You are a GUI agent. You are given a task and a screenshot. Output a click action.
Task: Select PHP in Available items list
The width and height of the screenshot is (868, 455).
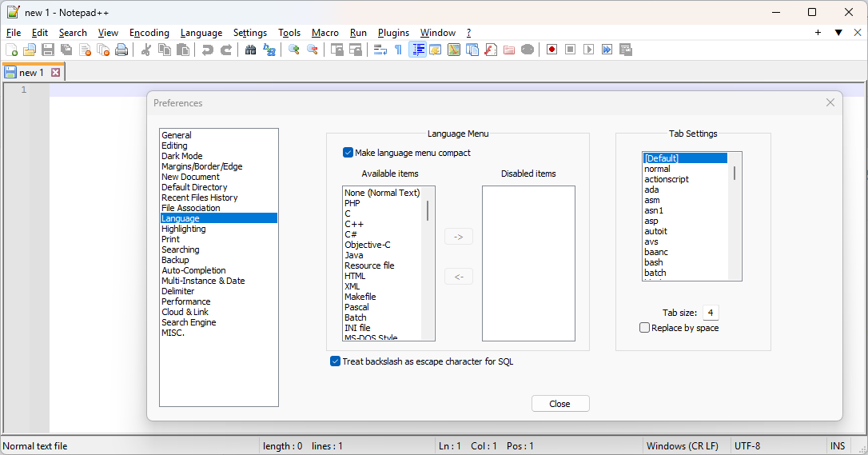(x=352, y=203)
